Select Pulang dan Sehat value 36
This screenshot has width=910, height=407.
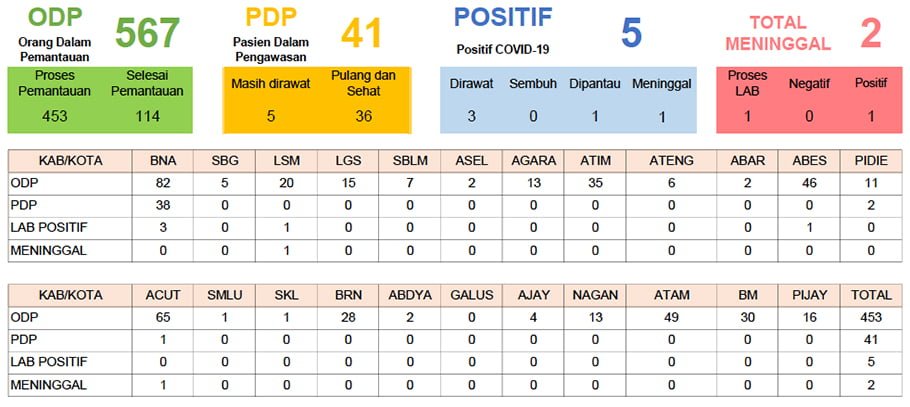(x=364, y=115)
